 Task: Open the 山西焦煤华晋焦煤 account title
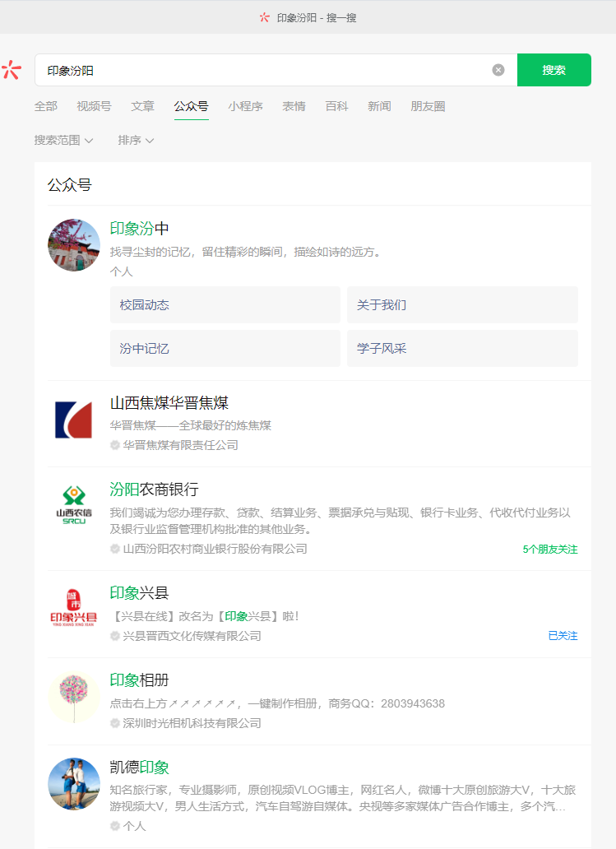(x=169, y=403)
